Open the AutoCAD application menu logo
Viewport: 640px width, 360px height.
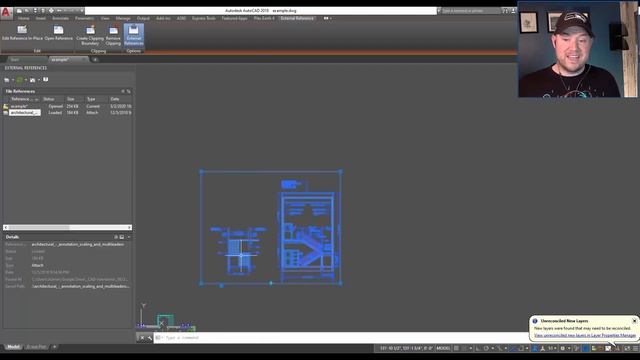[x=6, y=12]
